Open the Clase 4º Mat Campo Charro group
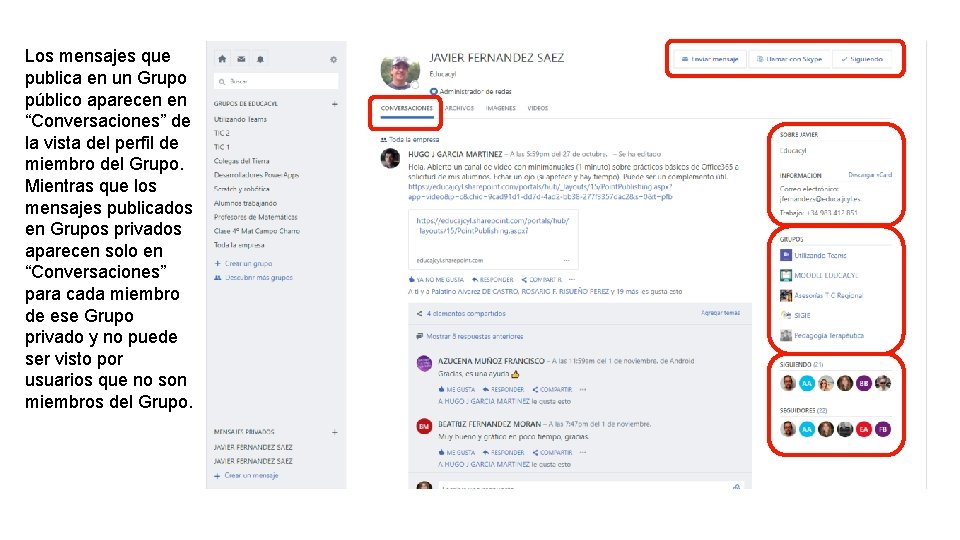This screenshot has width=960, height=540. coord(257,231)
